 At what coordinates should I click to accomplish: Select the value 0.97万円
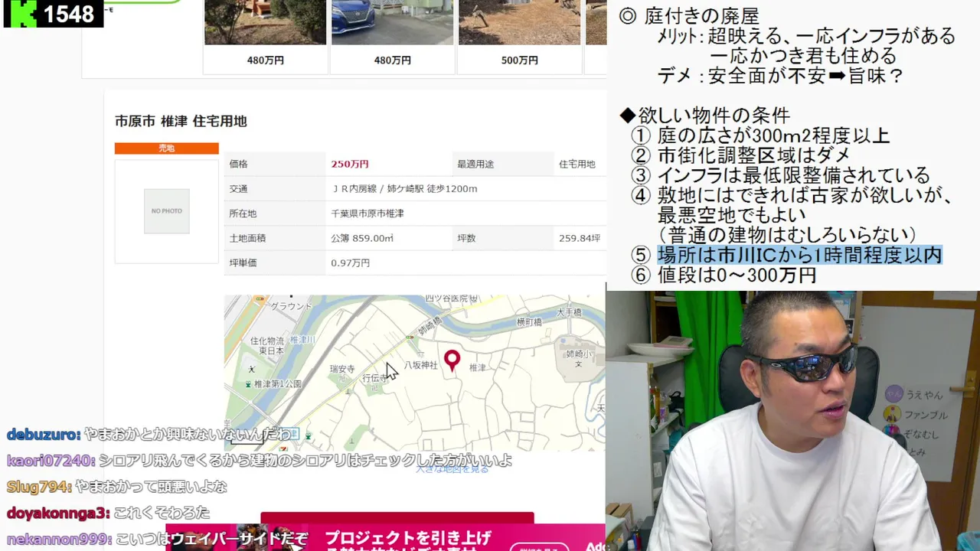click(350, 262)
